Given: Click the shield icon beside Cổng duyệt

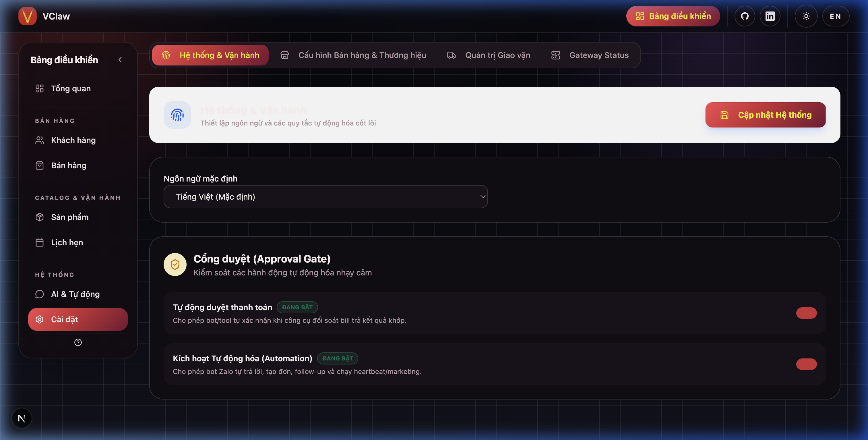Looking at the screenshot, I should coord(175,265).
